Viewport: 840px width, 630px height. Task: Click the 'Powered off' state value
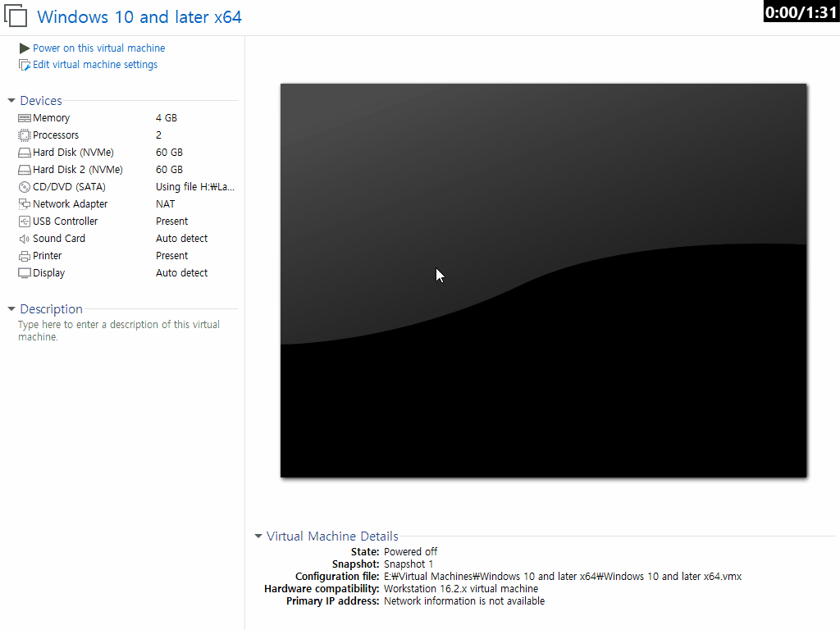click(x=410, y=552)
